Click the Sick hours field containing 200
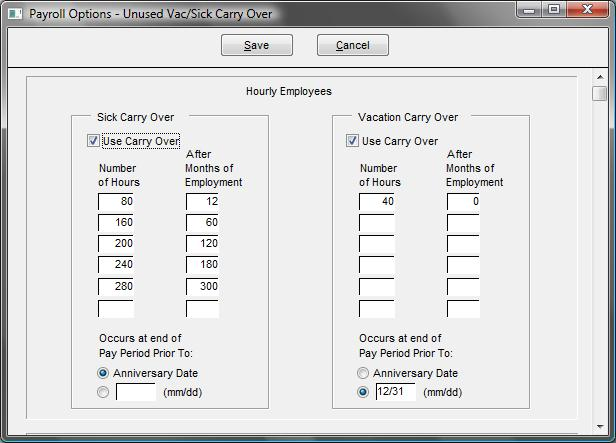Screen dimensions: 616x443 (x=116, y=243)
